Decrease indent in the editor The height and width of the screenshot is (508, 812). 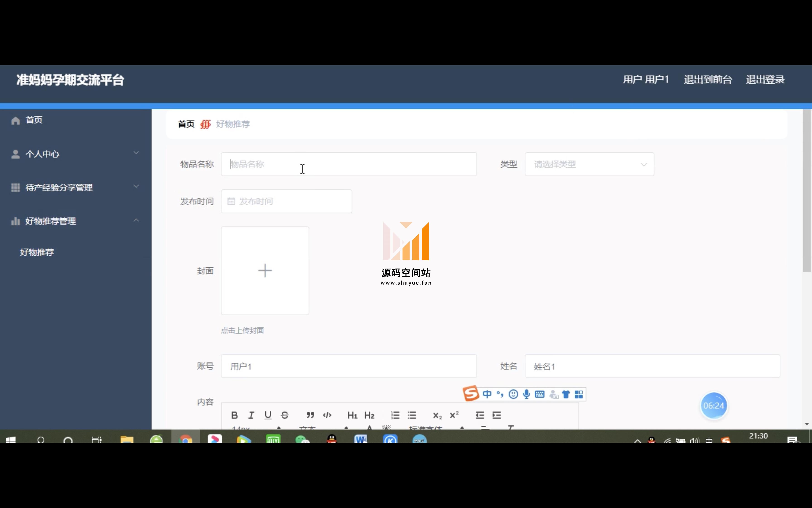coord(480,415)
